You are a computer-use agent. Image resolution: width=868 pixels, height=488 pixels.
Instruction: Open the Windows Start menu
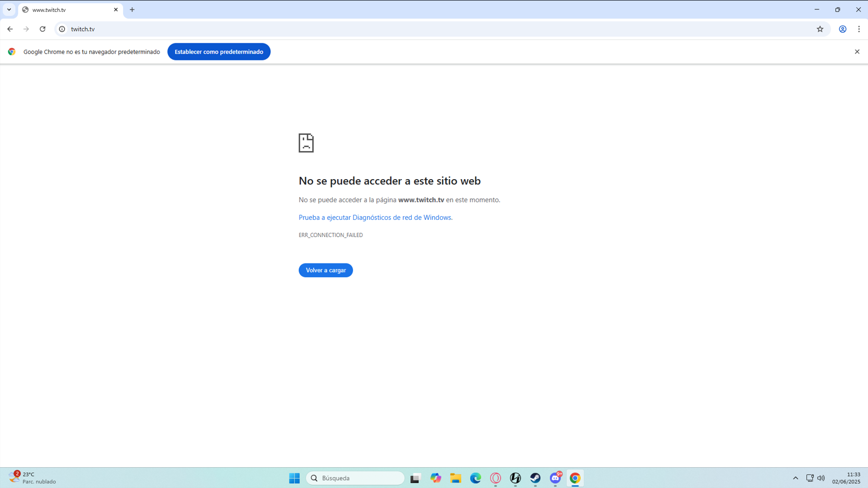point(295,478)
